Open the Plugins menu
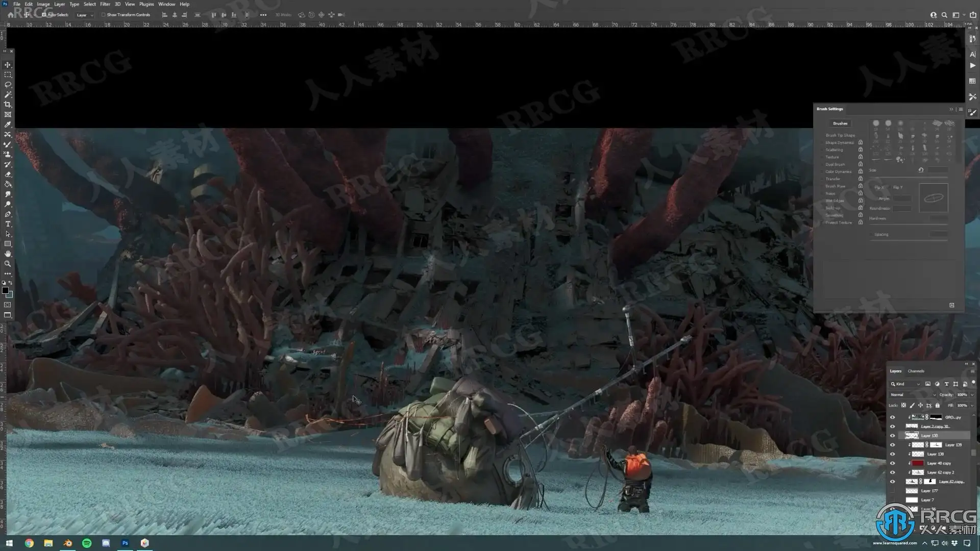This screenshot has height=551, width=980. [146, 4]
